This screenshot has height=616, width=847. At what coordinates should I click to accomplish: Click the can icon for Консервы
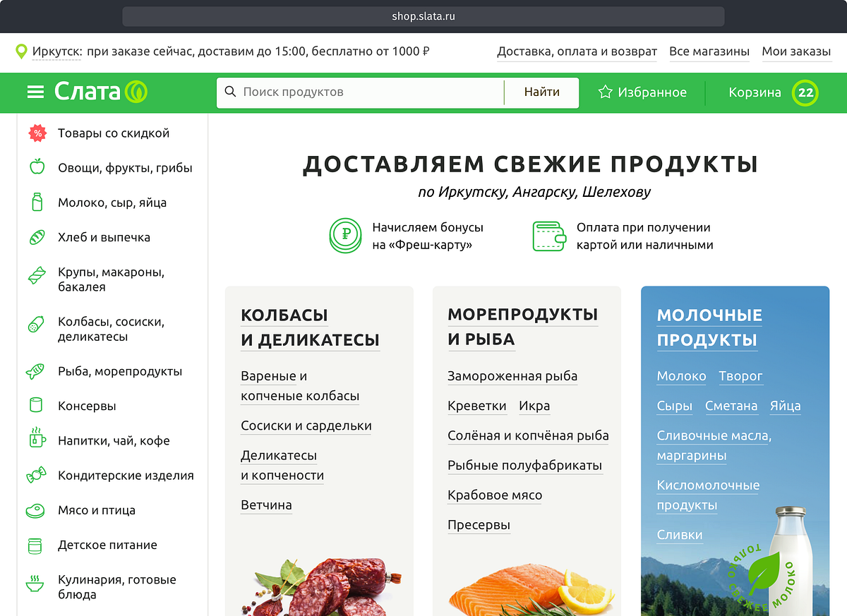tap(37, 406)
